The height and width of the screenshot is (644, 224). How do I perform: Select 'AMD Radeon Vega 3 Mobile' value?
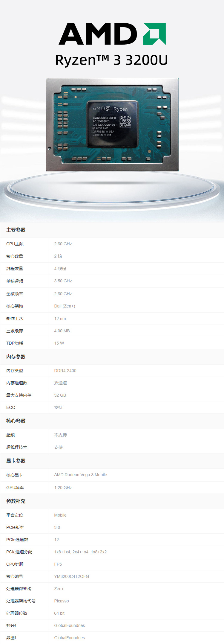pyautogui.click(x=81, y=475)
